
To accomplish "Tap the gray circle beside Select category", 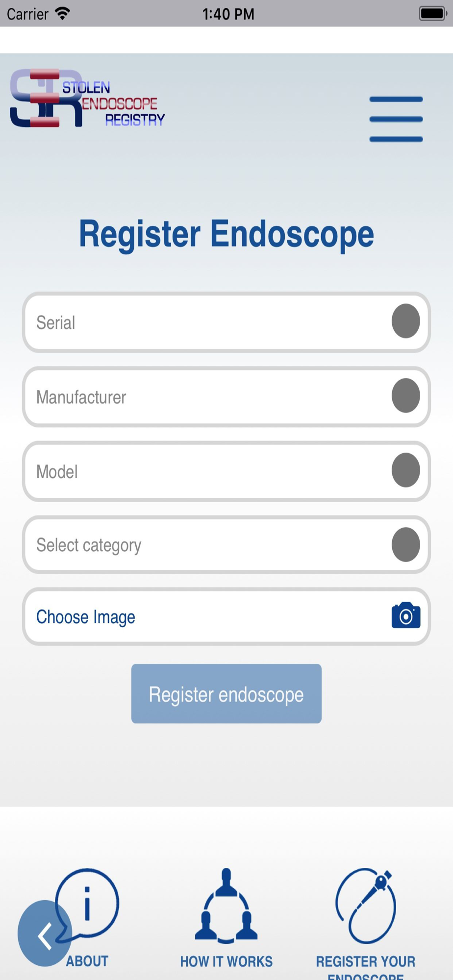I will [x=406, y=544].
